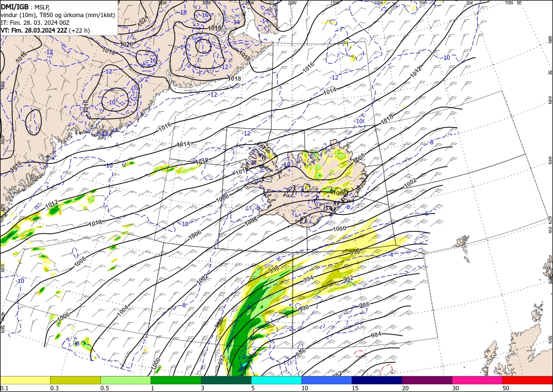Click the '30W' longitude label
Viewport: 553px width, 392px height.
(207, 3)
